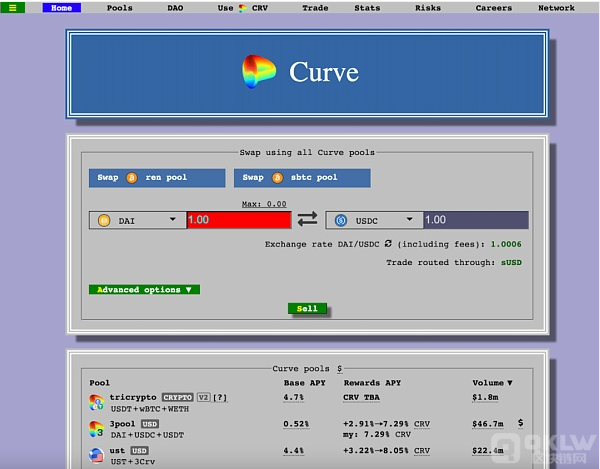Click the [?] help link on tricrypto

click(220, 397)
